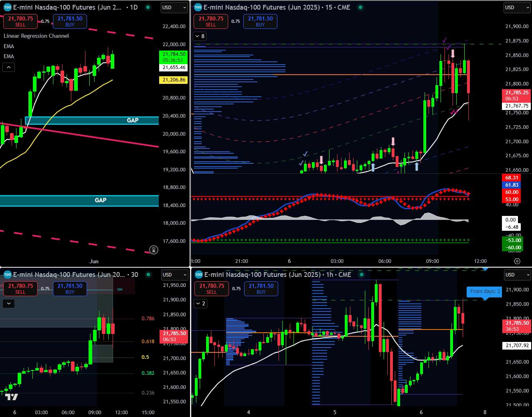Click the 'From days: 2' label
Image resolution: width=532 pixels, height=417 pixels.
click(x=485, y=291)
